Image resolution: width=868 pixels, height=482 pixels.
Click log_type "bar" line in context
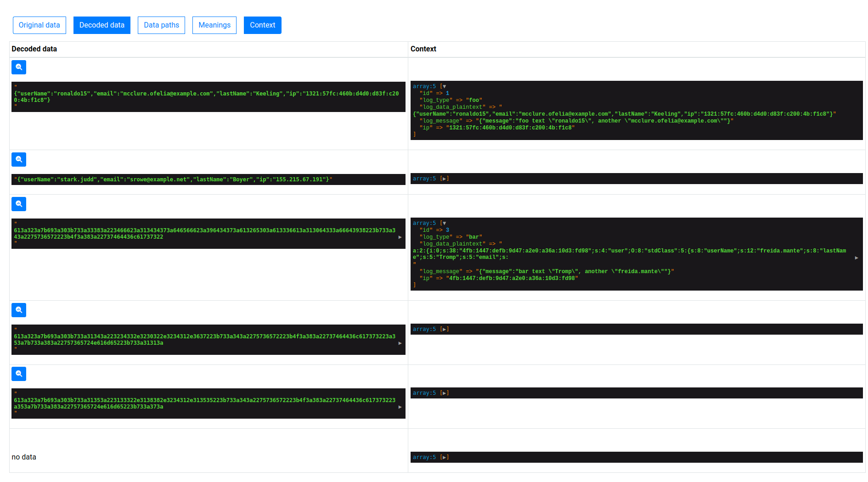point(451,237)
